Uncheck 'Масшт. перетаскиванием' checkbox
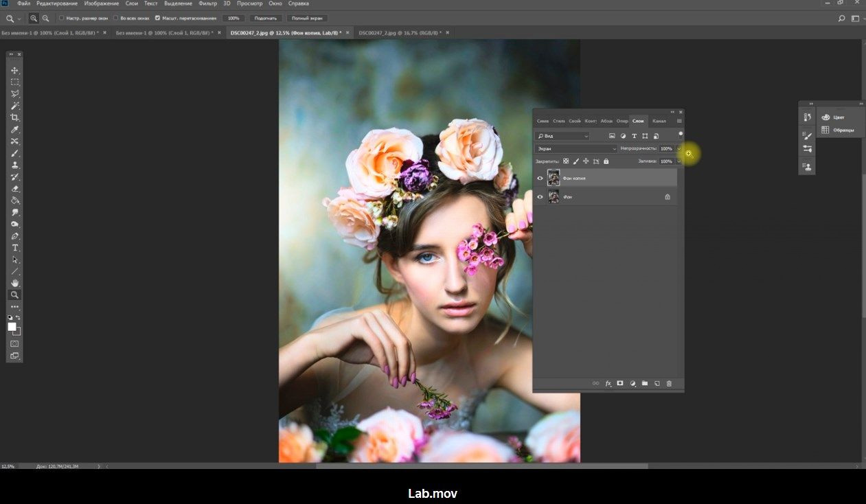The image size is (866, 504). pos(158,18)
